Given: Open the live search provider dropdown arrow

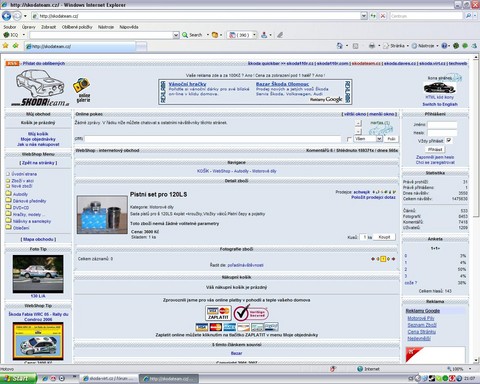Looking at the screenshot, I should click(476, 16).
